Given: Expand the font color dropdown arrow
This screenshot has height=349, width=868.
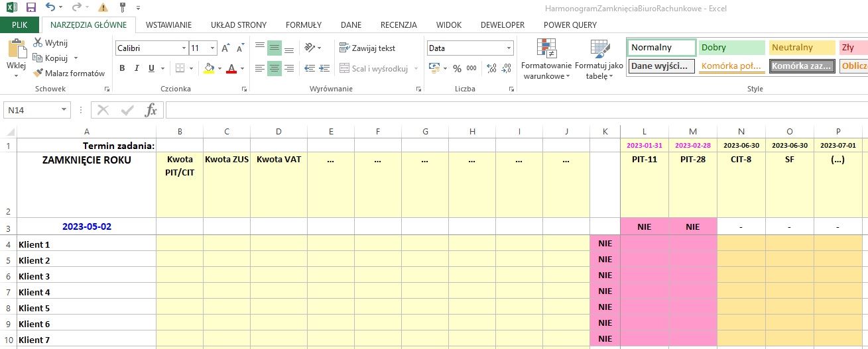Looking at the screenshot, I should point(241,68).
